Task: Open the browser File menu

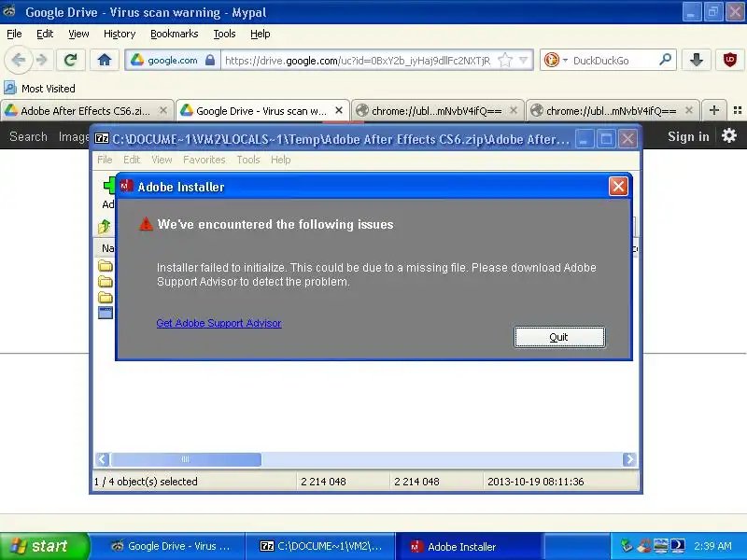Action: click(14, 34)
